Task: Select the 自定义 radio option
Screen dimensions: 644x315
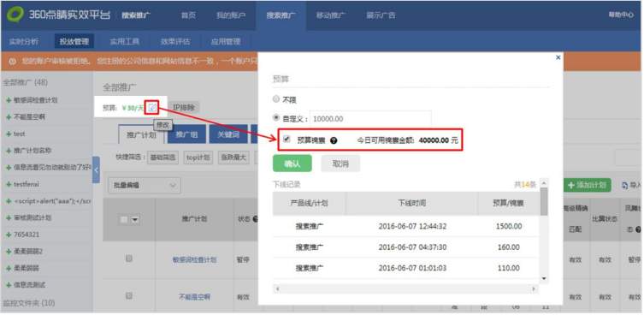Action: click(276, 118)
